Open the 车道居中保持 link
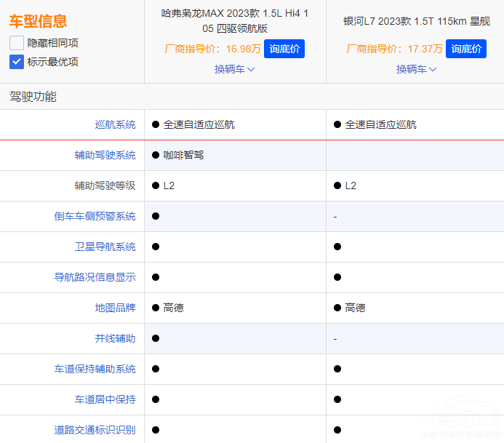The width and height of the screenshot is (504, 443). 105,399
